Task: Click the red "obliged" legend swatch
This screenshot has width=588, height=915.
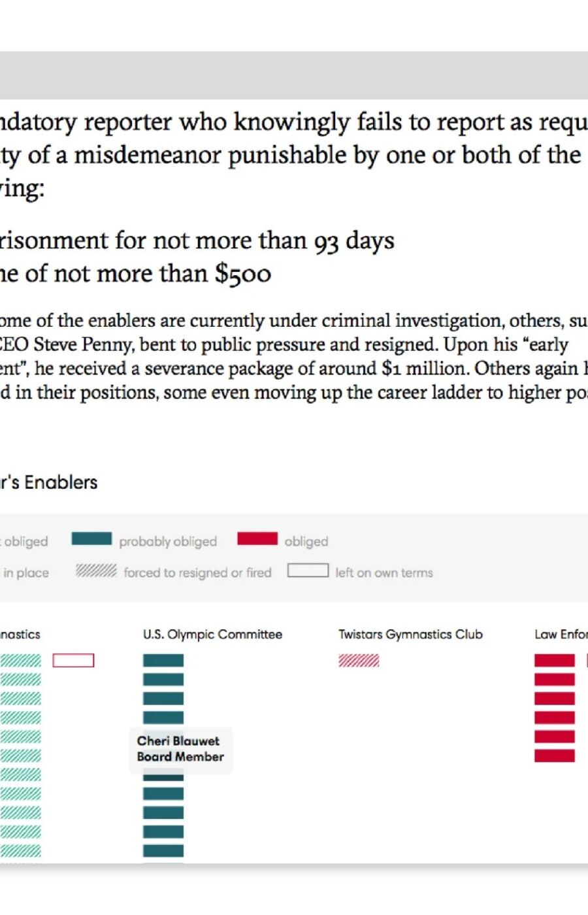Action: (x=257, y=539)
